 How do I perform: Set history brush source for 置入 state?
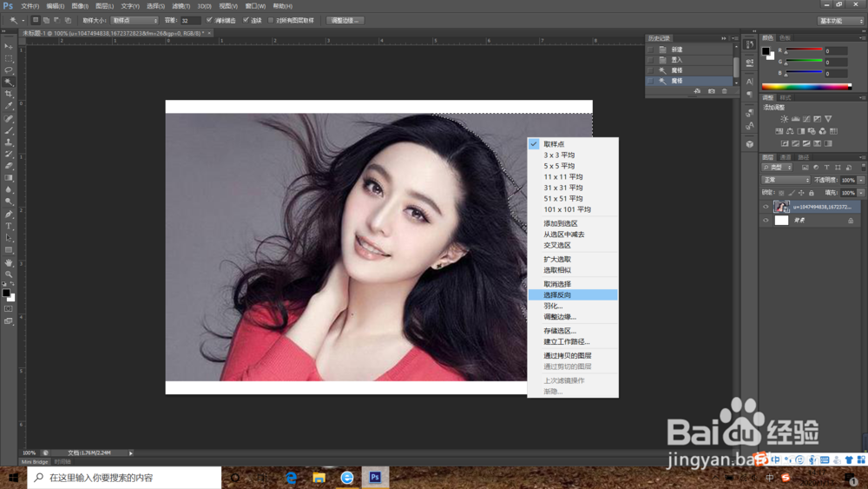pos(650,60)
